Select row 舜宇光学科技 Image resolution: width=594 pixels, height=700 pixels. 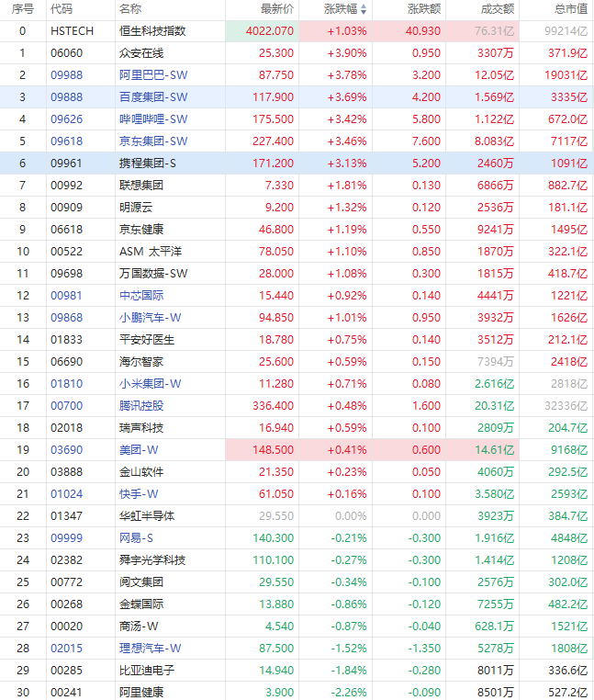pyautogui.click(x=297, y=560)
